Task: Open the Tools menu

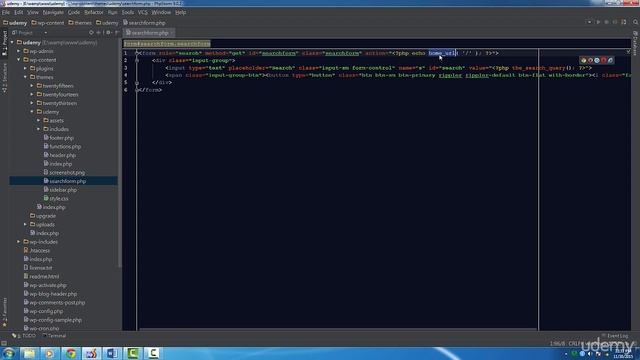Action: point(127,12)
